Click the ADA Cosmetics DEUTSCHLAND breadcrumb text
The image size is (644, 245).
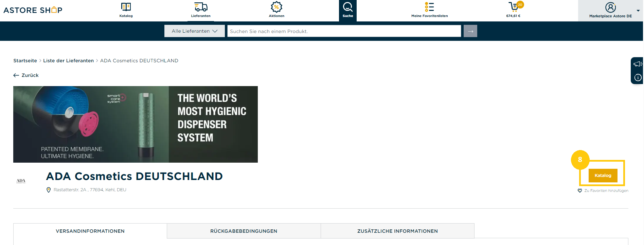(139, 61)
